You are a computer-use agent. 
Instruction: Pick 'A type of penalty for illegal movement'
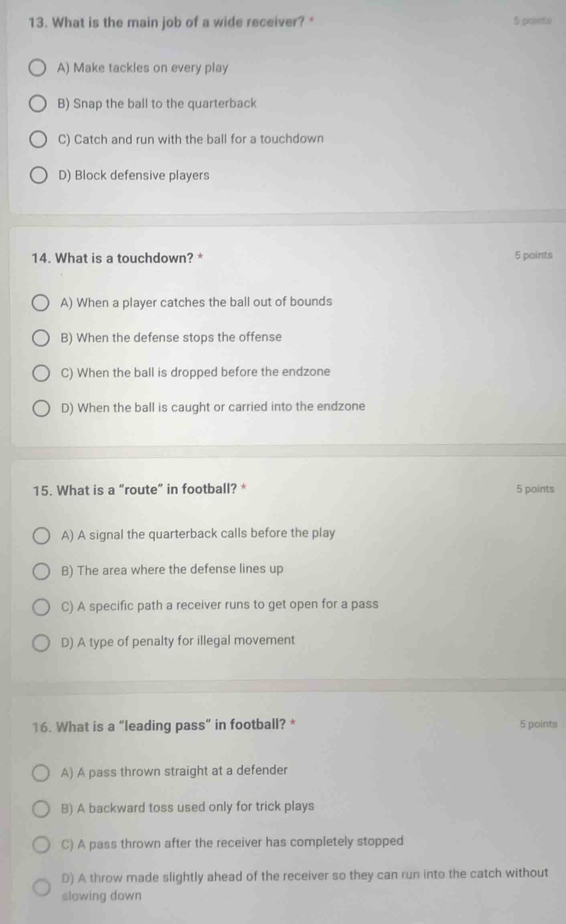41,641
